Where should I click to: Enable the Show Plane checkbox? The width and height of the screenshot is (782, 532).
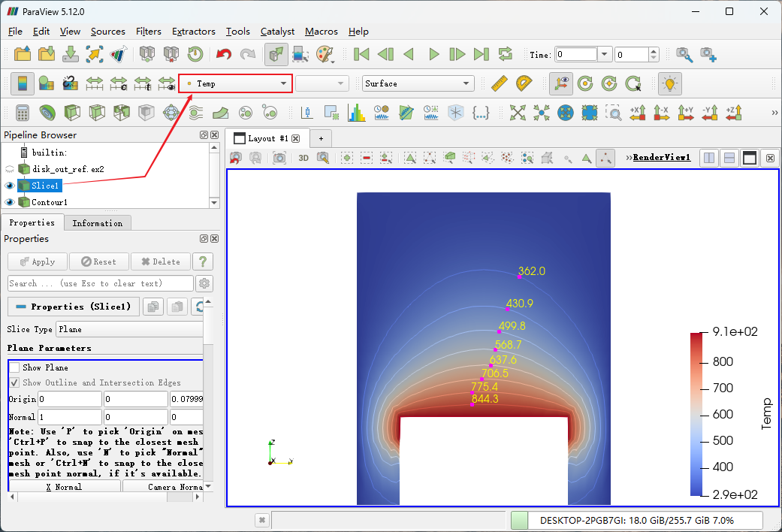(x=14, y=367)
